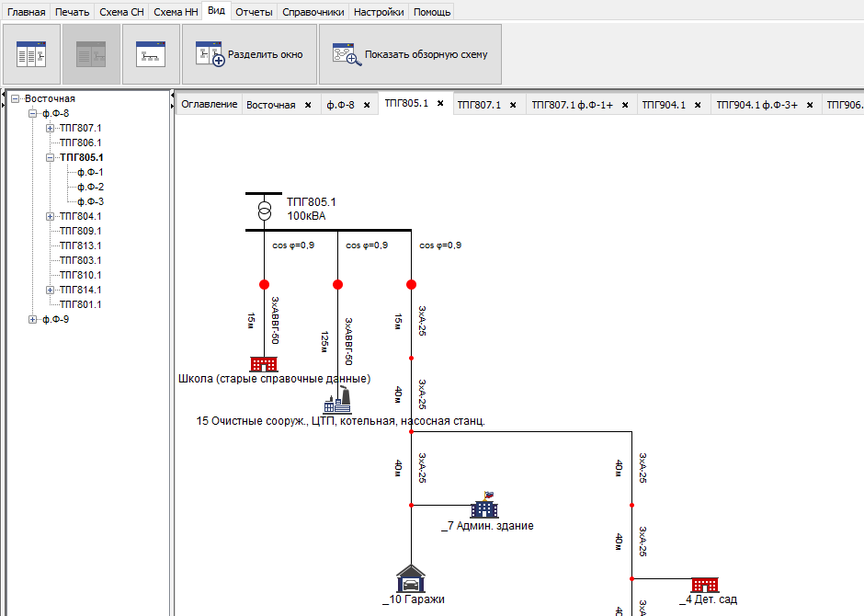The height and width of the screenshot is (616, 864).
Task: Select the three-pane layout view icon
Action: click(31, 54)
